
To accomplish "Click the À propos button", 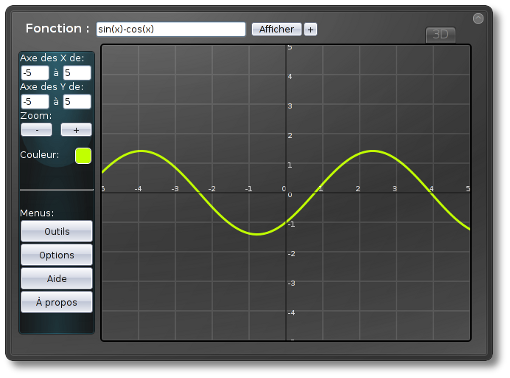I will (57, 302).
